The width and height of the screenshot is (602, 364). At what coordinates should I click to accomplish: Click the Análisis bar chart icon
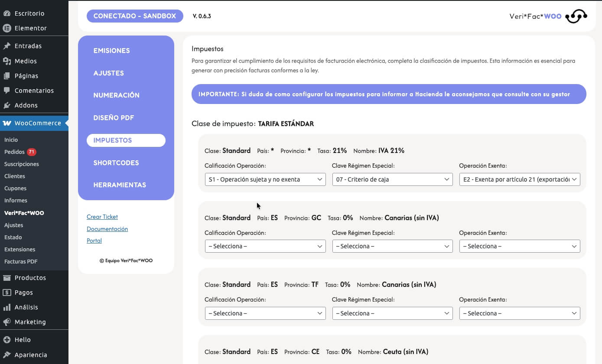pyautogui.click(x=7, y=307)
